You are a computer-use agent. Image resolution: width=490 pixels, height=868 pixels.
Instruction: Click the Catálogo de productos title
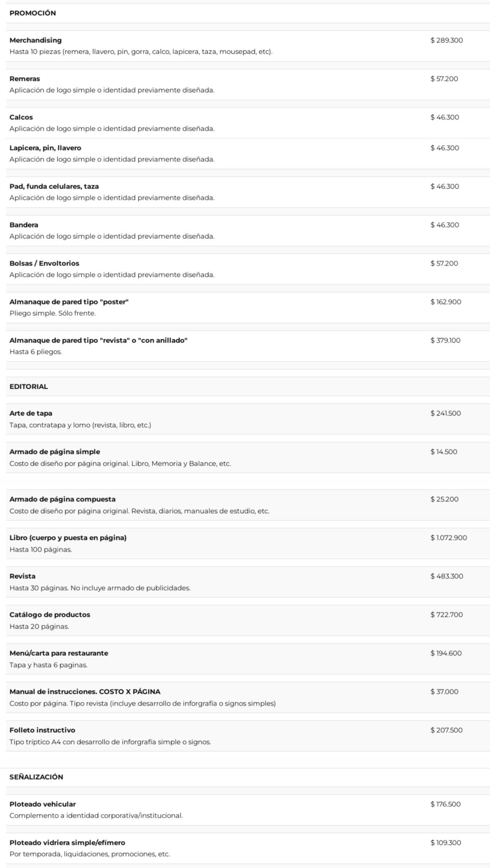point(50,615)
